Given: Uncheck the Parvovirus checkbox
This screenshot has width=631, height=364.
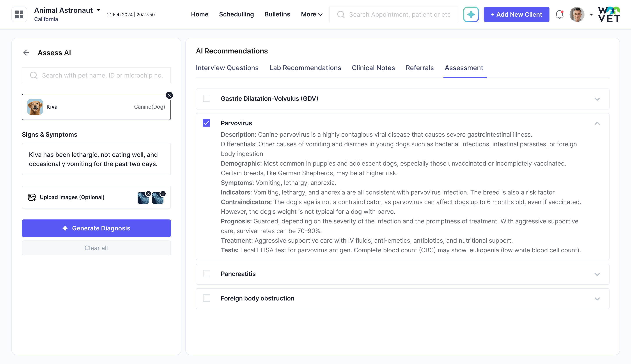Looking at the screenshot, I should tap(206, 123).
